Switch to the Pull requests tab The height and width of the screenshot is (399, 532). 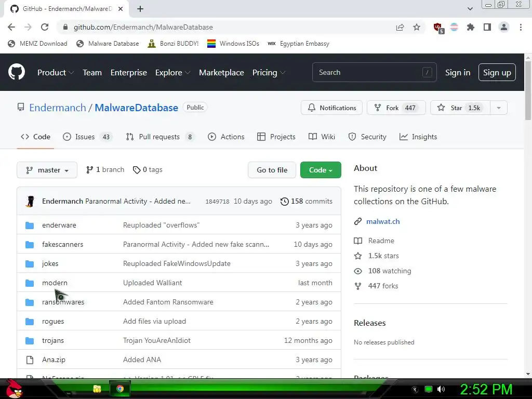click(x=160, y=137)
